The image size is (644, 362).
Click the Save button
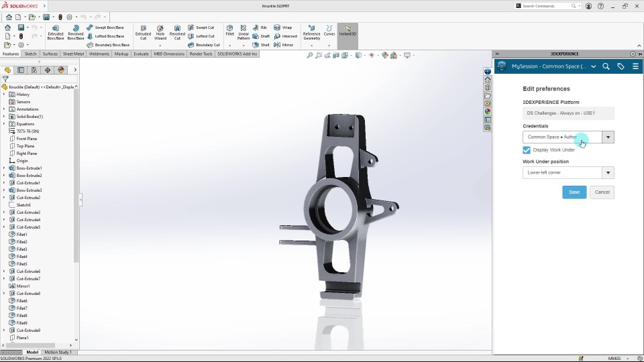click(574, 192)
